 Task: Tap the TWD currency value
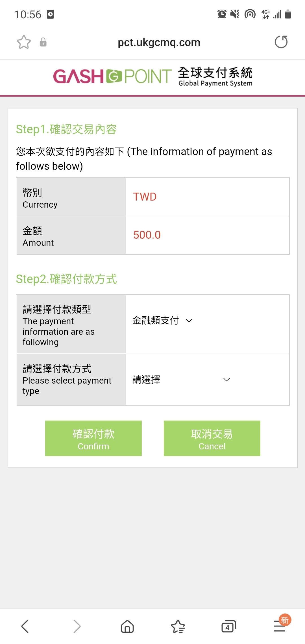(145, 197)
